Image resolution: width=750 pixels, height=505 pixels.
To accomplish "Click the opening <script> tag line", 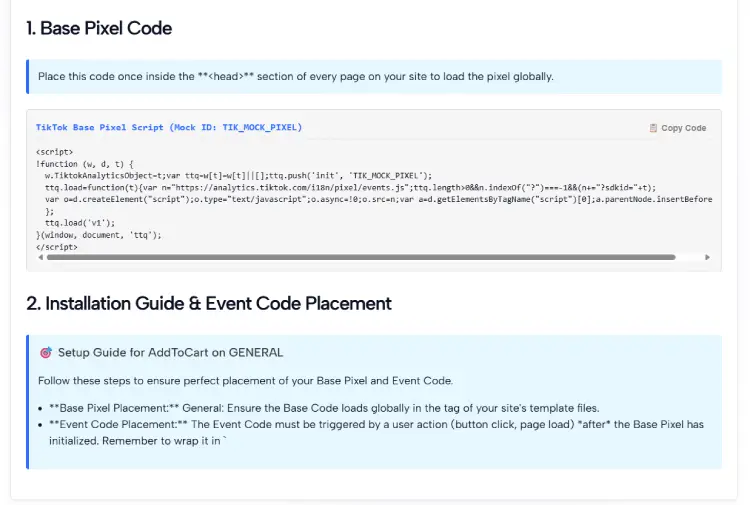I will (55, 152).
